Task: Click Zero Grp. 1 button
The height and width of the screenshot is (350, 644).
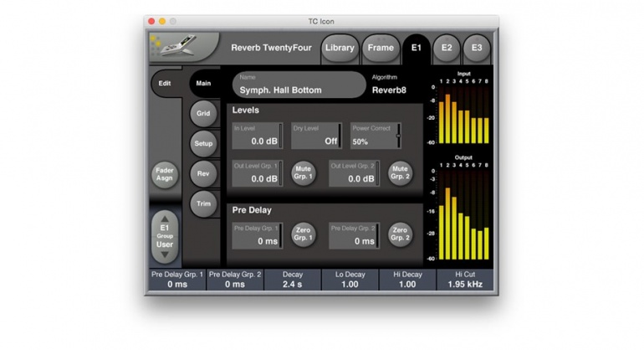Action: pyautogui.click(x=303, y=234)
